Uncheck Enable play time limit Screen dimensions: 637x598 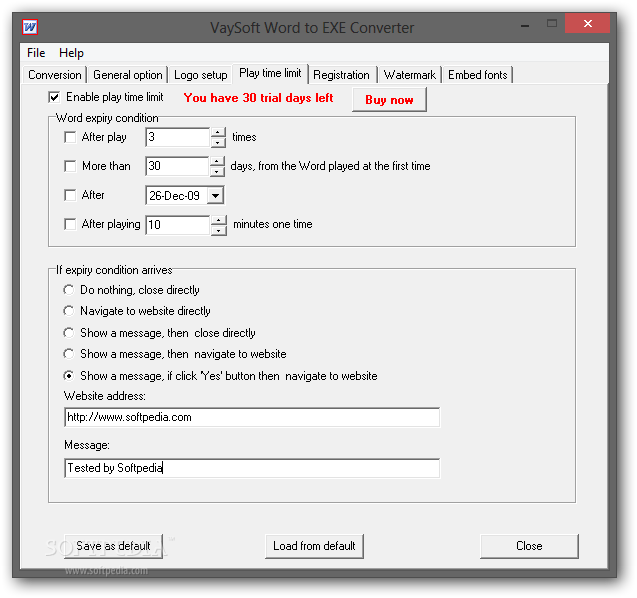coord(54,98)
